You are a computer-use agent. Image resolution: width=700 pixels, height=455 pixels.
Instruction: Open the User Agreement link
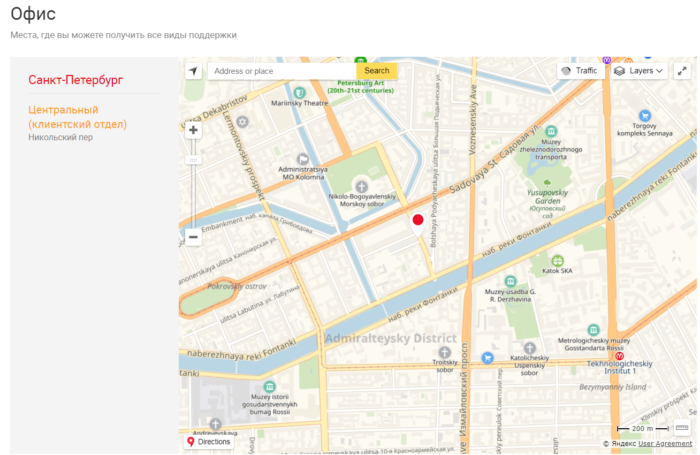(664, 443)
